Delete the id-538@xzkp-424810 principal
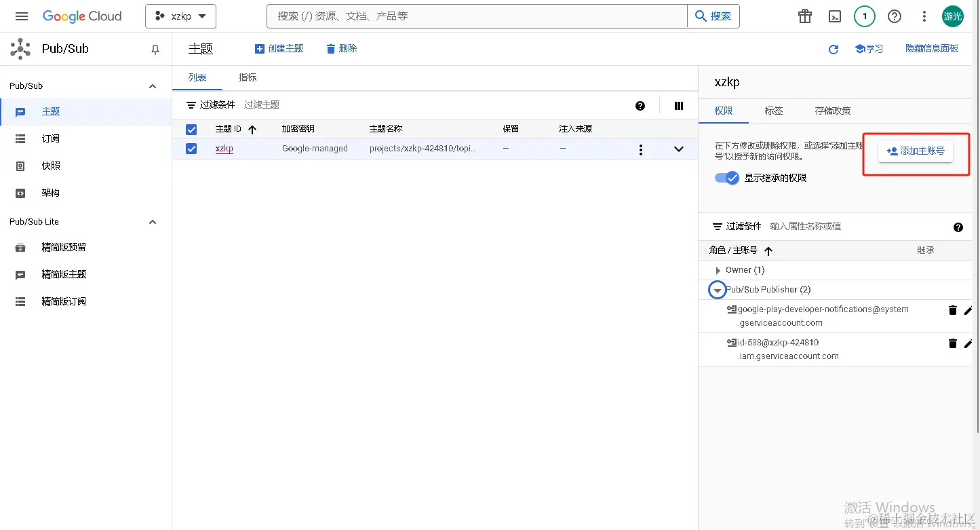The width and height of the screenshot is (980, 530). [x=952, y=343]
